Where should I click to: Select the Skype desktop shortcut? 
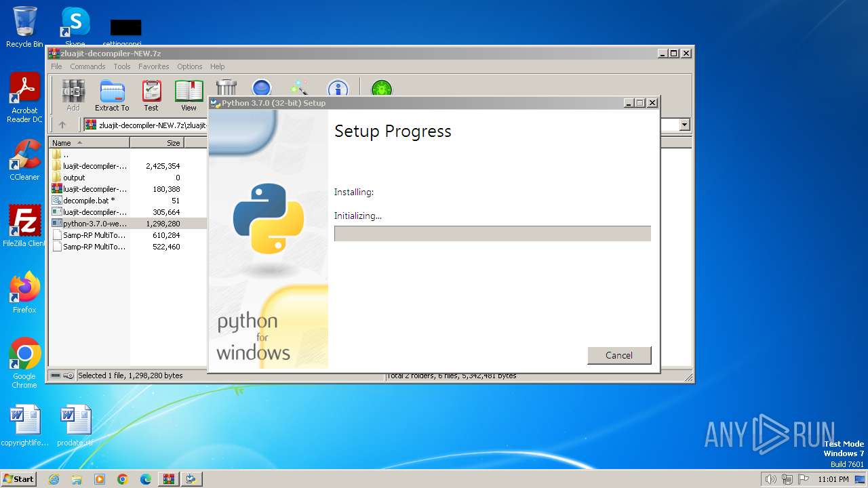[x=75, y=26]
